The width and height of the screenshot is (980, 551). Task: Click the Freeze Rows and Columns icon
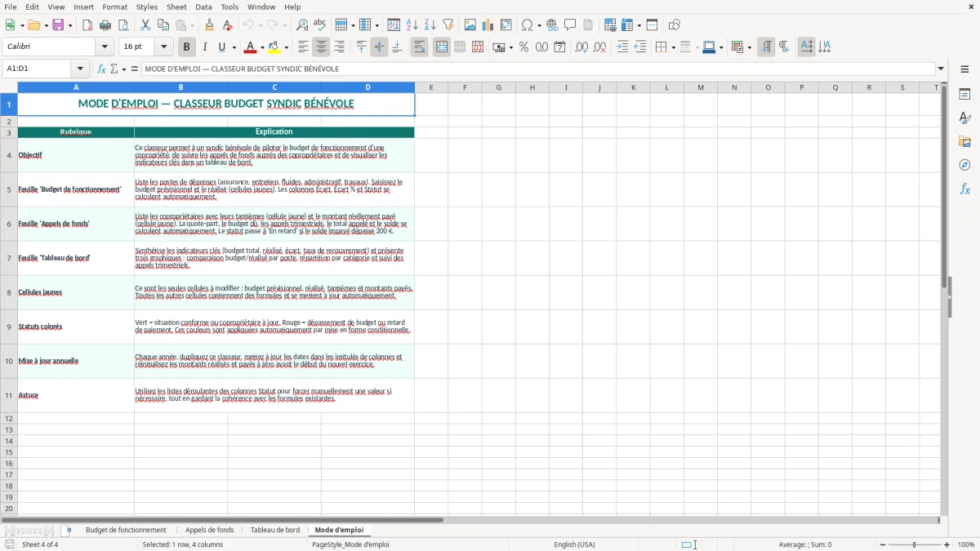click(x=626, y=25)
